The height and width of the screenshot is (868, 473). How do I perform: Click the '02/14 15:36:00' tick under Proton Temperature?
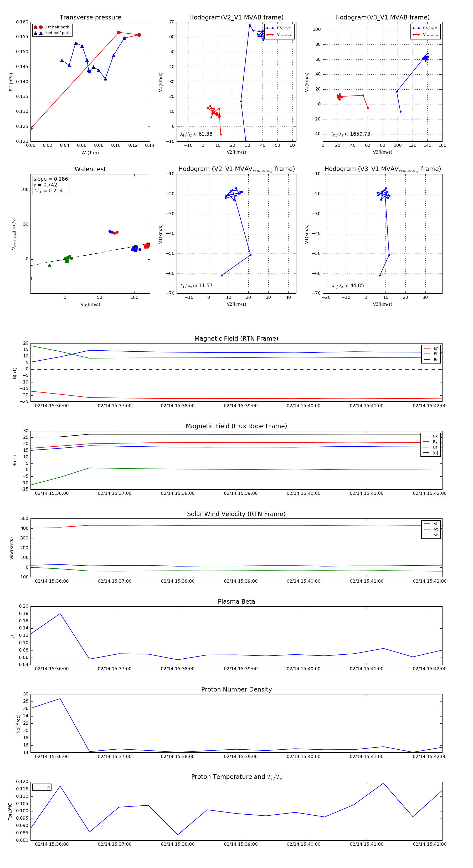pos(52,844)
